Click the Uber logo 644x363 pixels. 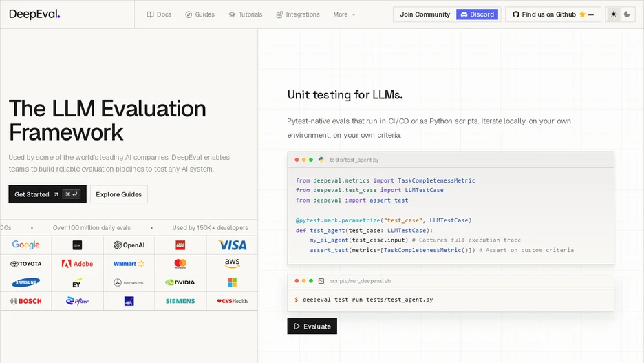[x=77, y=245]
